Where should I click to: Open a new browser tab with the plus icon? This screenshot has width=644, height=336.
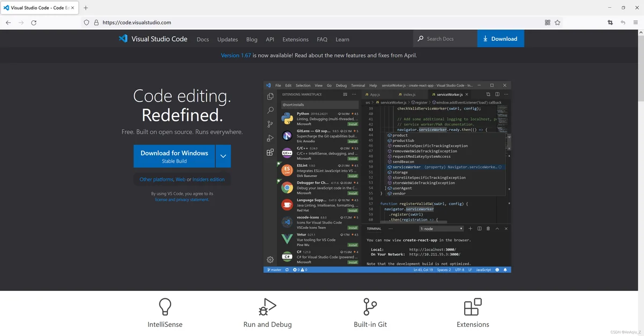[x=86, y=8]
